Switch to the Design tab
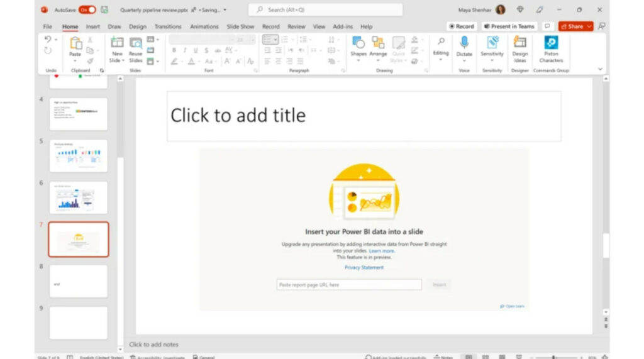Viewport: 644px width, 359px height. 138,26
